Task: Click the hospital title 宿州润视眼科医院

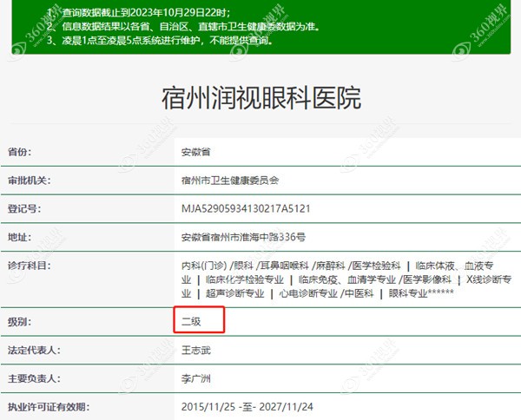Action: 261,98
